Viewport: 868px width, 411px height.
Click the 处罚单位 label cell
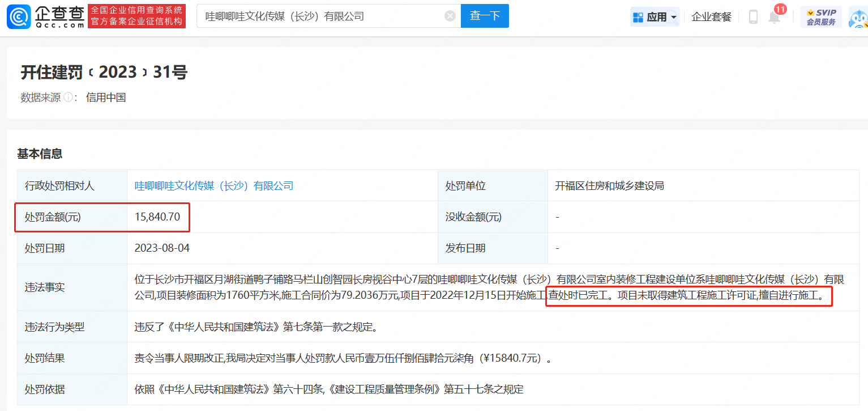click(x=493, y=185)
